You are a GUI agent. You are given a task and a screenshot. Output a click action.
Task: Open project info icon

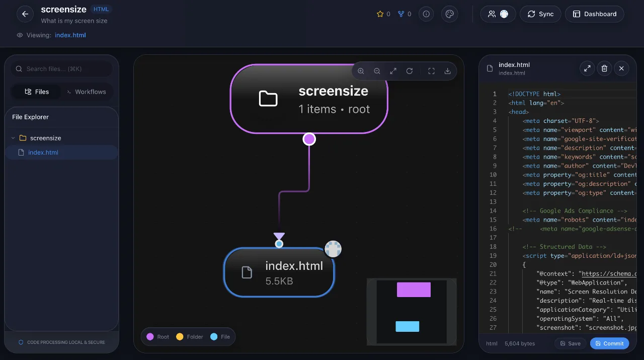click(x=426, y=14)
